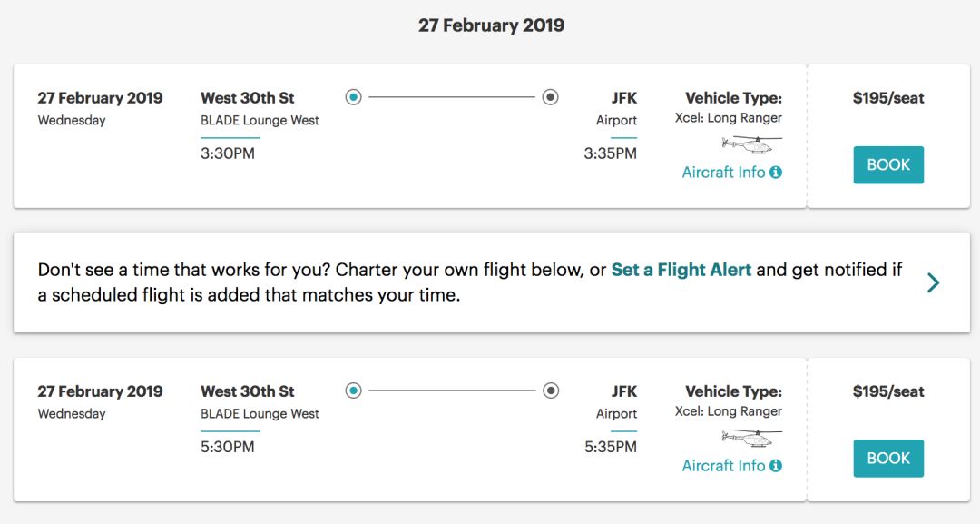The width and height of the screenshot is (980, 524).
Task: Open Aircraft Info for 3:30PM flight
Action: point(723,173)
